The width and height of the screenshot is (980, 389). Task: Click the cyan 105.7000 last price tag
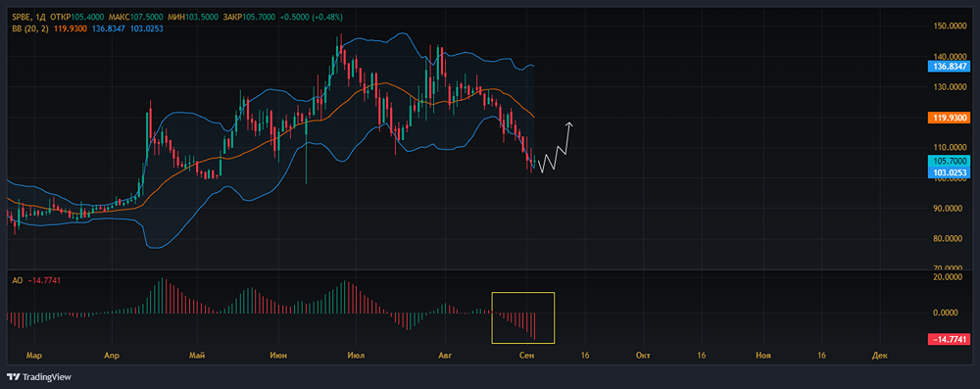tap(950, 161)
